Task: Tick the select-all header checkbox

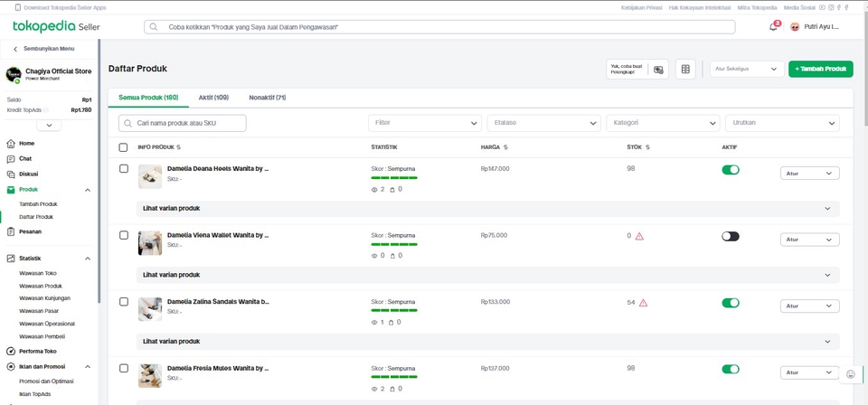Action: pyautogui.click(x=124, y=147)
